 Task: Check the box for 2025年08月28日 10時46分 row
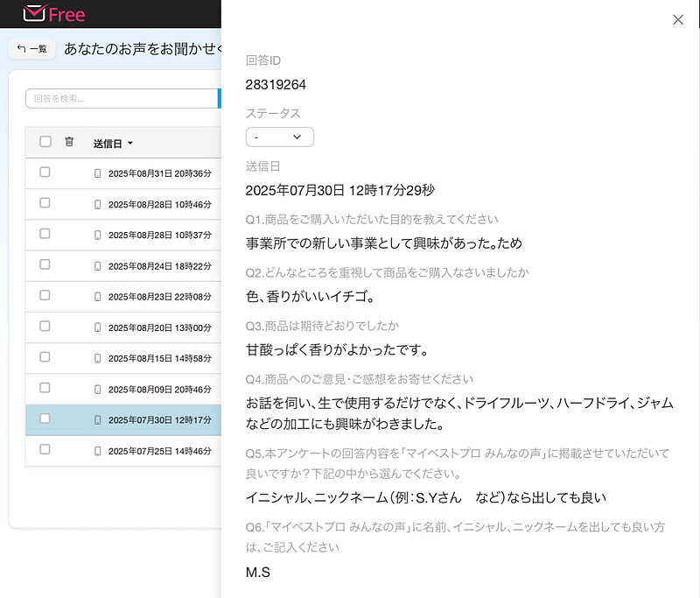pyautogui.click(x=45, y=203)
